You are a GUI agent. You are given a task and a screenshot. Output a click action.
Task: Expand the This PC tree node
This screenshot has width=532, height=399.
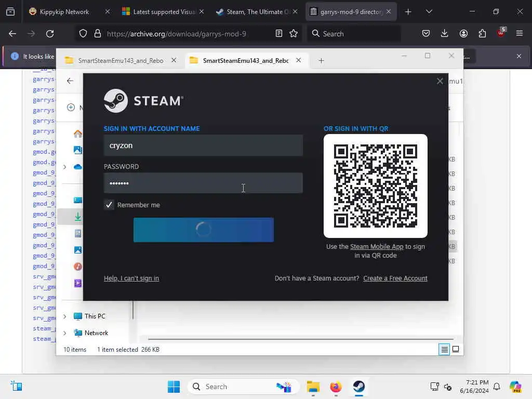tap(64, 316)
